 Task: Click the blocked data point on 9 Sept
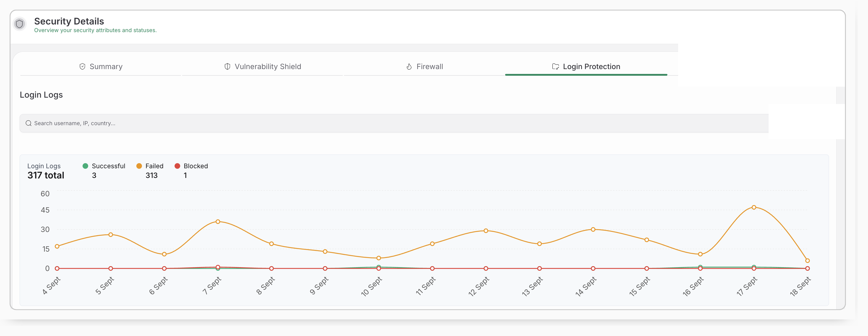[325, 269]
